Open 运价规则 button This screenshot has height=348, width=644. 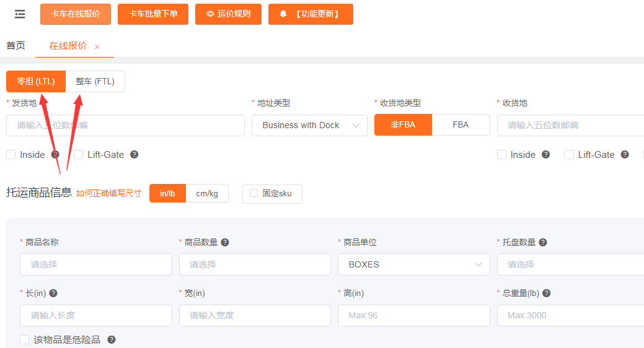coord(228,14)
